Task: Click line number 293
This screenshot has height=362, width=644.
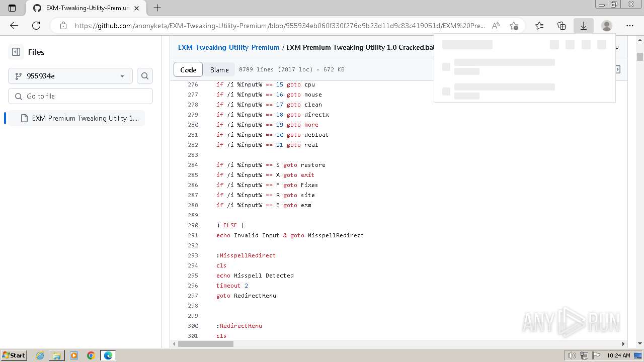Action: click(x=193, y=255)
